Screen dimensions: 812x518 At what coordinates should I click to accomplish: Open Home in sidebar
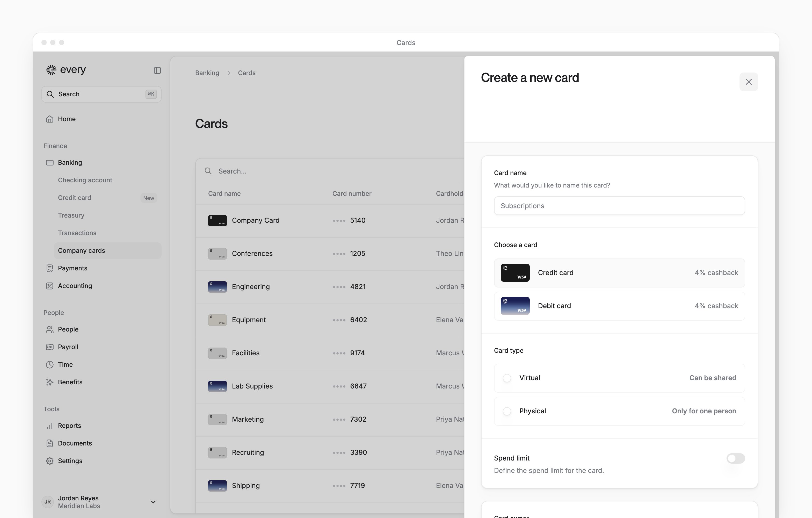click(x=101, y=119)
